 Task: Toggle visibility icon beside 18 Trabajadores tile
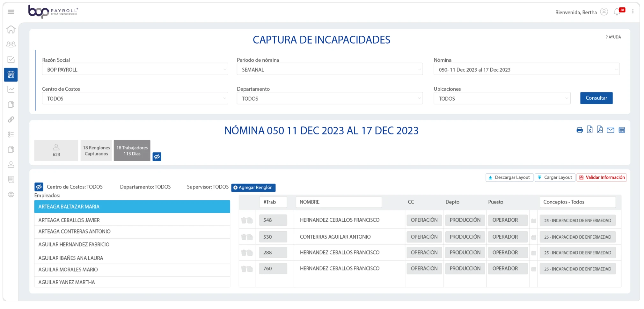click(157, 157)
